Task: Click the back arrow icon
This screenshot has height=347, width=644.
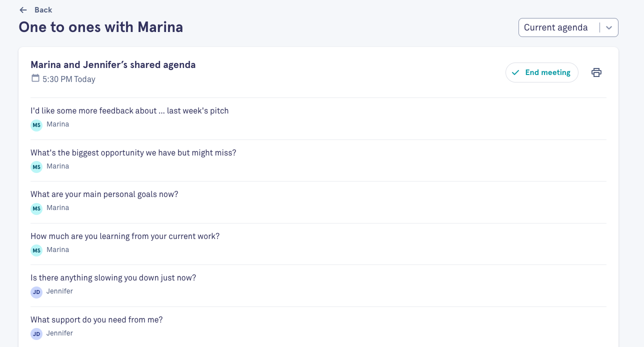Action: point(23,10)
